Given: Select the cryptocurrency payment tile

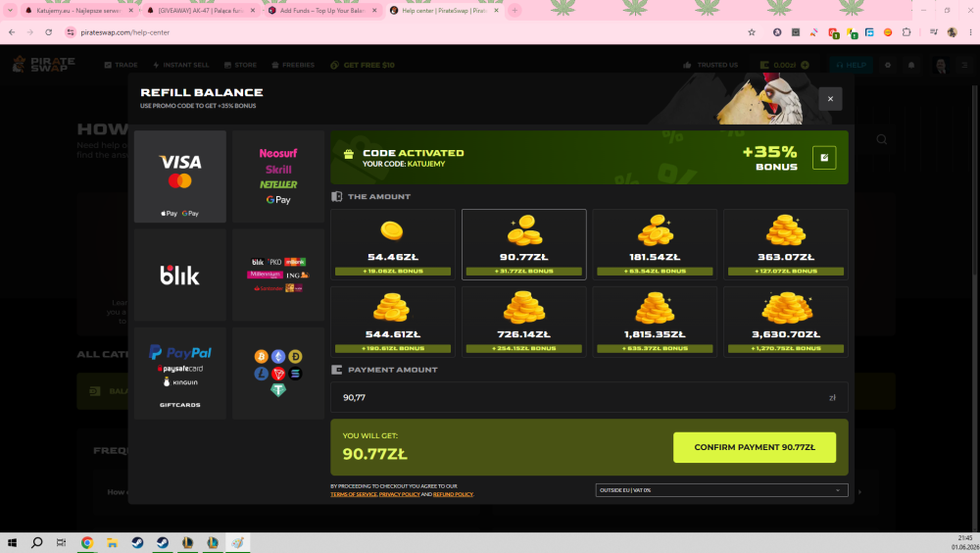Looking at the screenshot, I should [x=278, y=373].
